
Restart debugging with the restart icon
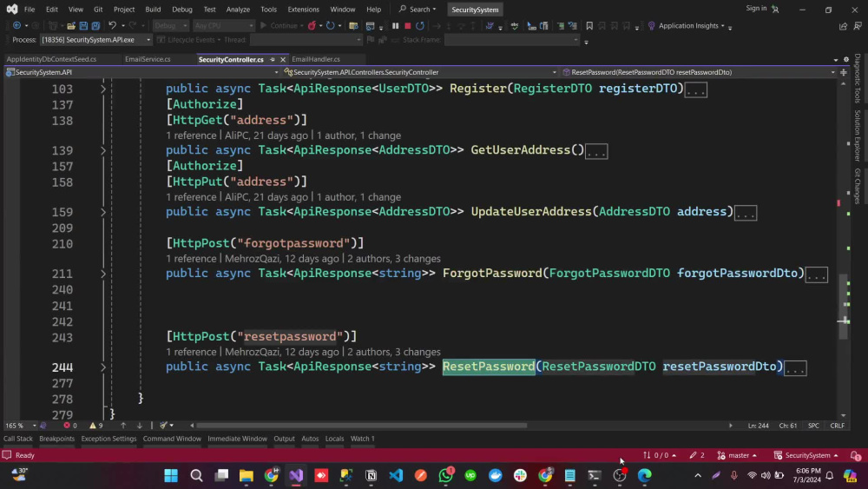(420, 25)
